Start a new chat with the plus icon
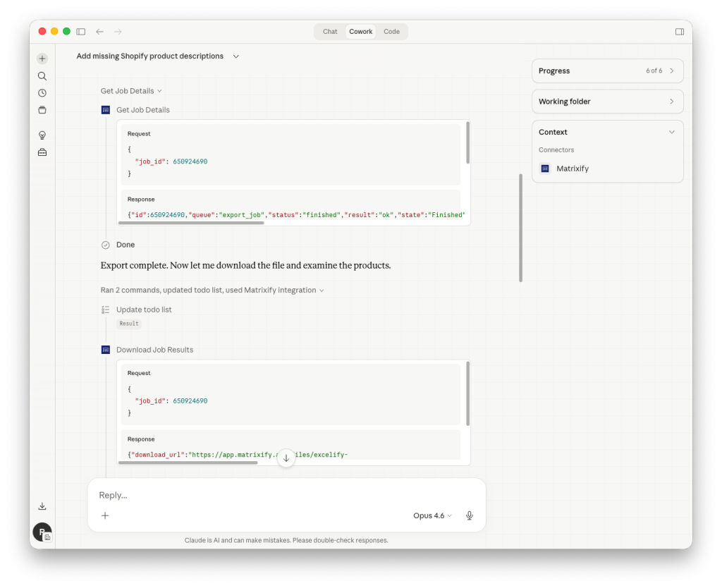Viewport: 722px width, 588px height. [42, 59]
